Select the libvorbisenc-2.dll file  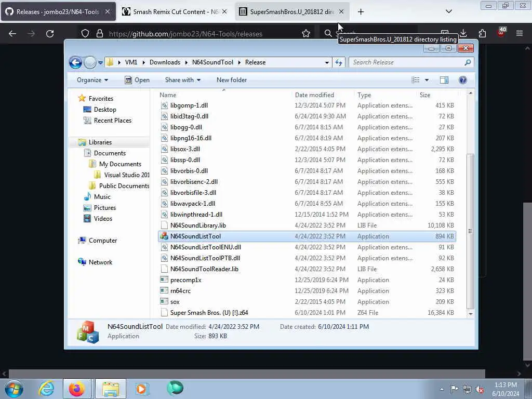click(194, 181)
